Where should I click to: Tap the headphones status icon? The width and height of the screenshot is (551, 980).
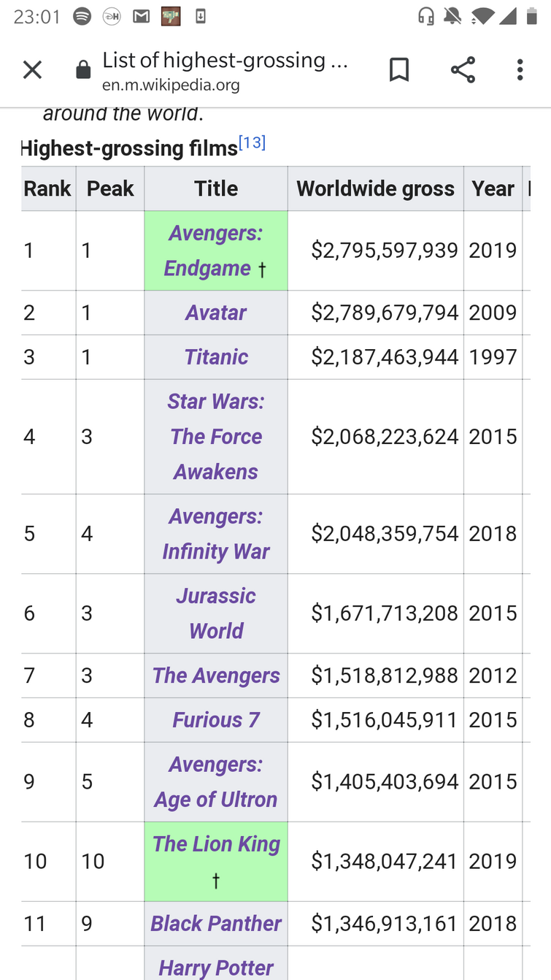[426, 16]
